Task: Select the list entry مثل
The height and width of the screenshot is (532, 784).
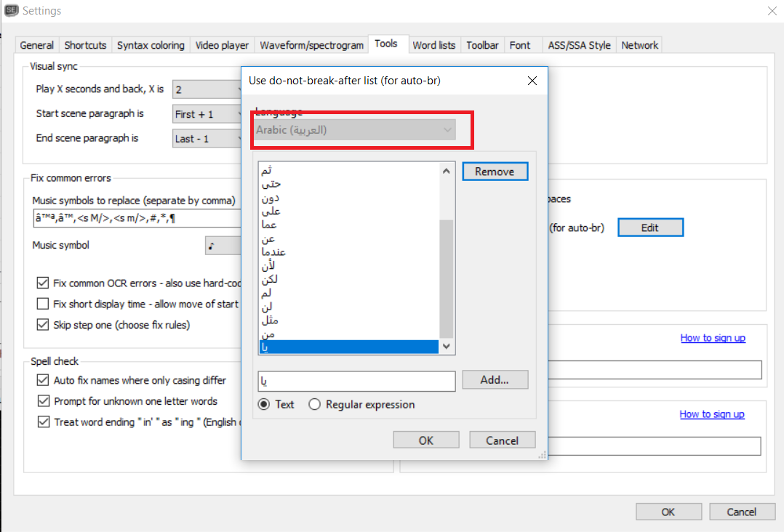Action: [x=349, y=320]
